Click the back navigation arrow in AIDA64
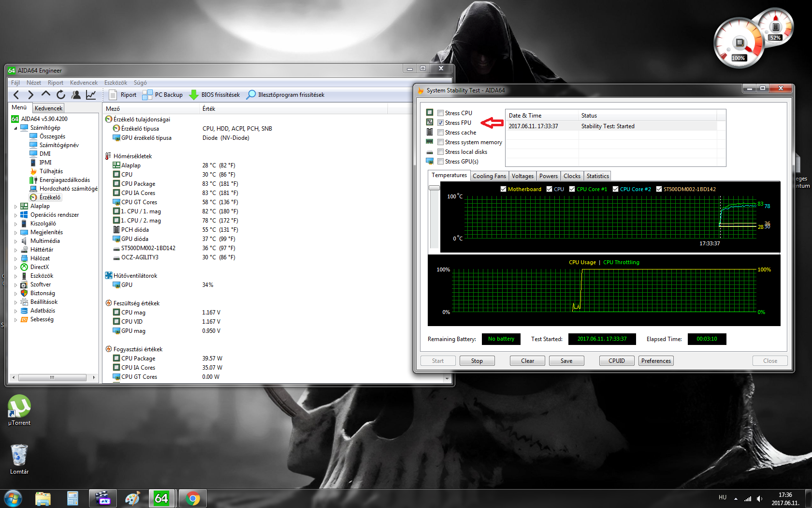Screen dimensions: 812x508 [16, 95]
